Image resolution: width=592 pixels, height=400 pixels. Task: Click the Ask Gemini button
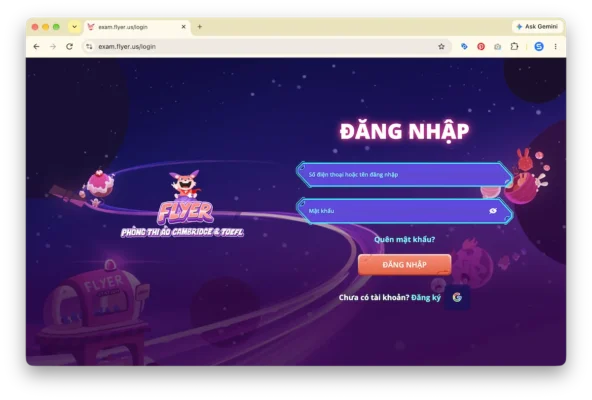coord(537,26)
